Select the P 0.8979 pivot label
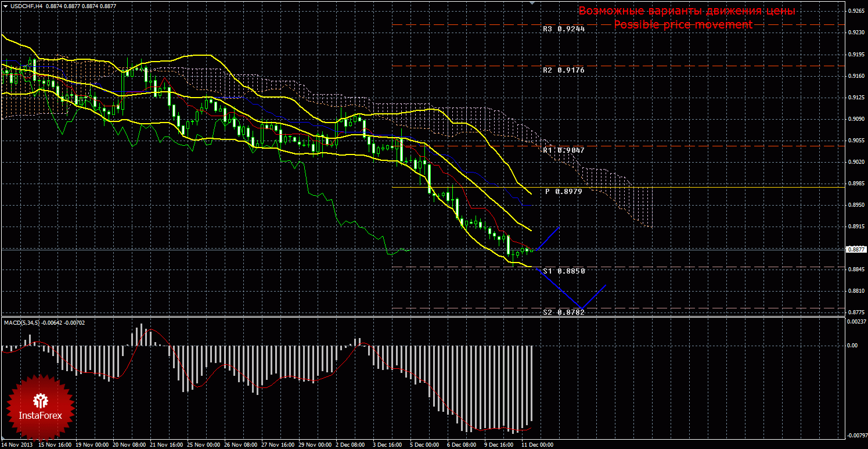868x449 pixels. pyautogui.click(x=564, y=191)
